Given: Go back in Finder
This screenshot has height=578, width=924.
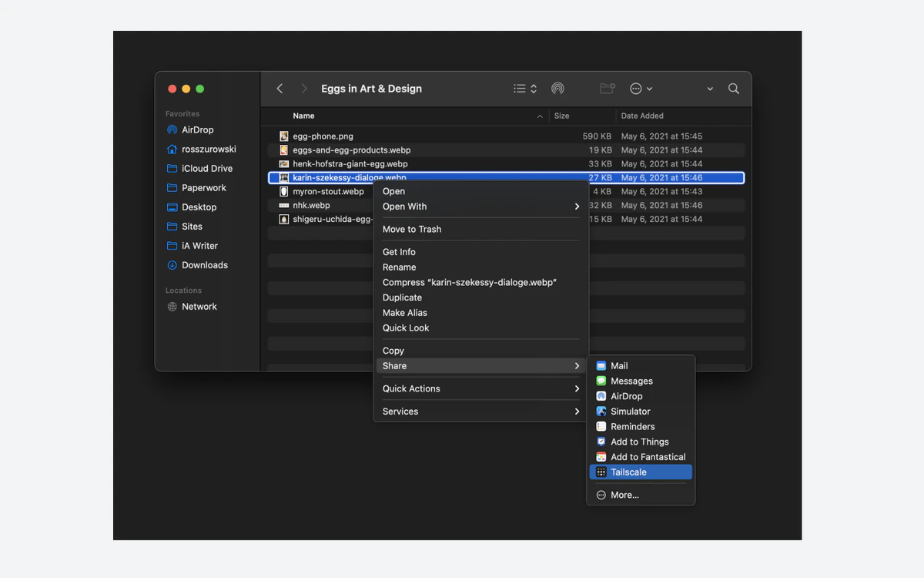Looking at the screenshot, I should pos(280,89).
